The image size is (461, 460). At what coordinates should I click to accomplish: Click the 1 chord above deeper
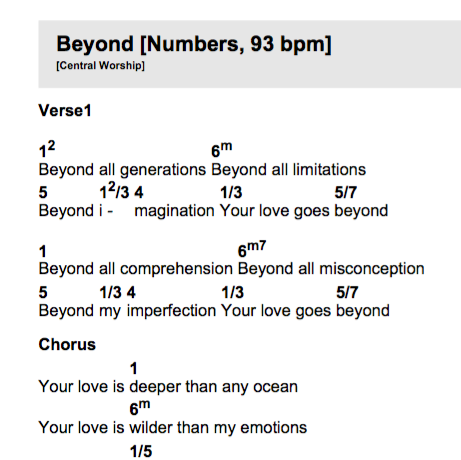pyautogui.click(x=134, y=368)
